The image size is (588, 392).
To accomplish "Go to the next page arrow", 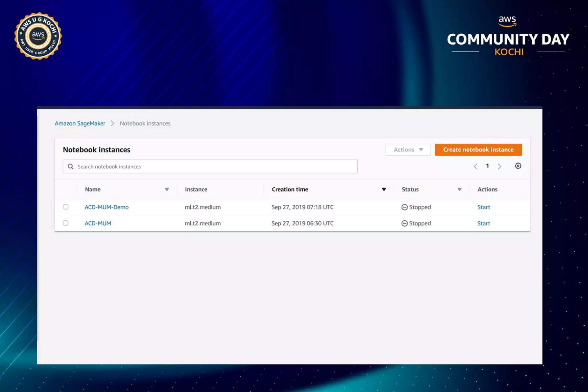I will (x=500, y=166).
